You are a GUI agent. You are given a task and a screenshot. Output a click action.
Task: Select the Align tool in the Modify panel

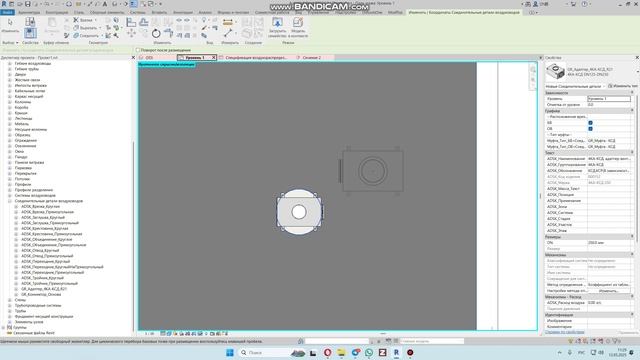click(131, 22)
